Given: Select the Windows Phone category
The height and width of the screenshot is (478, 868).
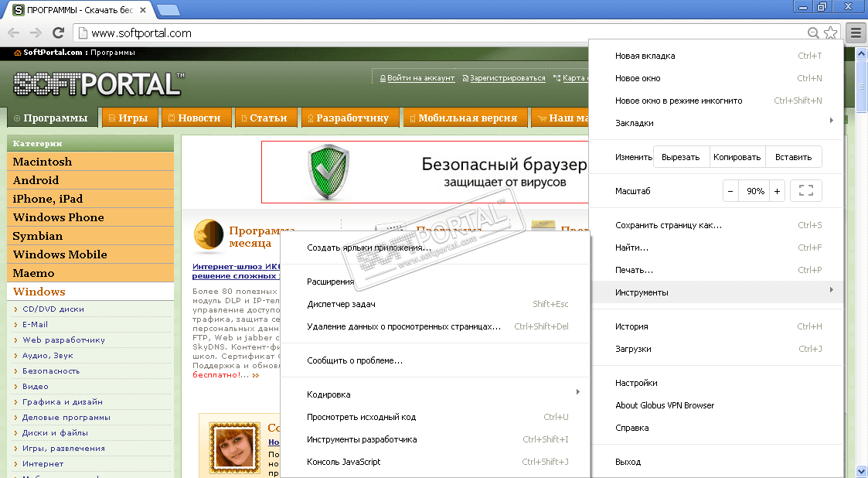Looking at the screenshot, I should (90, 217).
